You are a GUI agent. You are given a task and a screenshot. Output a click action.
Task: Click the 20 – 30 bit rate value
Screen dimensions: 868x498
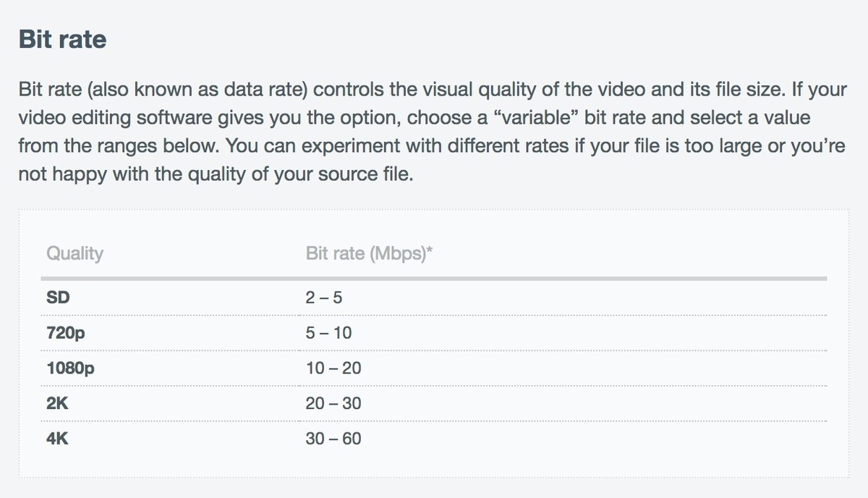tap(333, 403)
